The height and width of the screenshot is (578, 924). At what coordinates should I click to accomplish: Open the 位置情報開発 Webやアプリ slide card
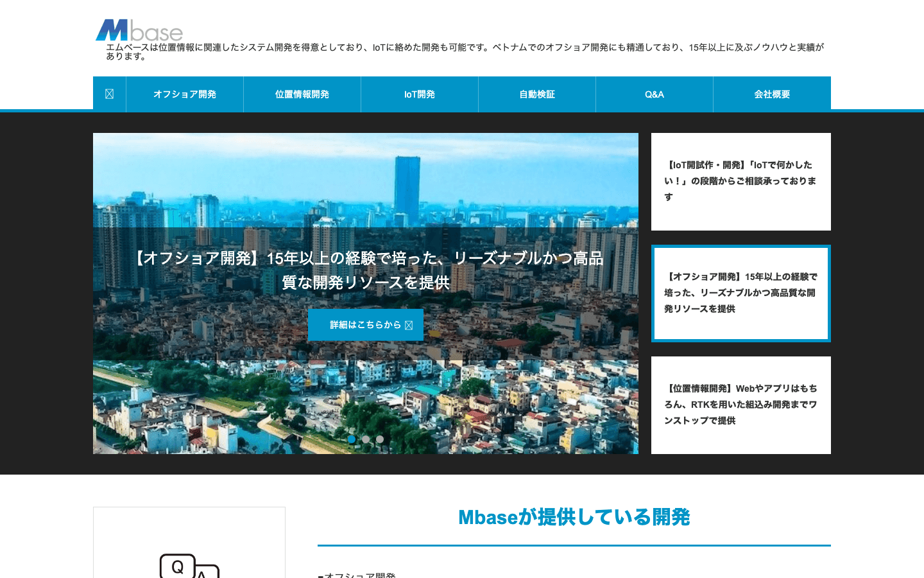coord(741,405)
